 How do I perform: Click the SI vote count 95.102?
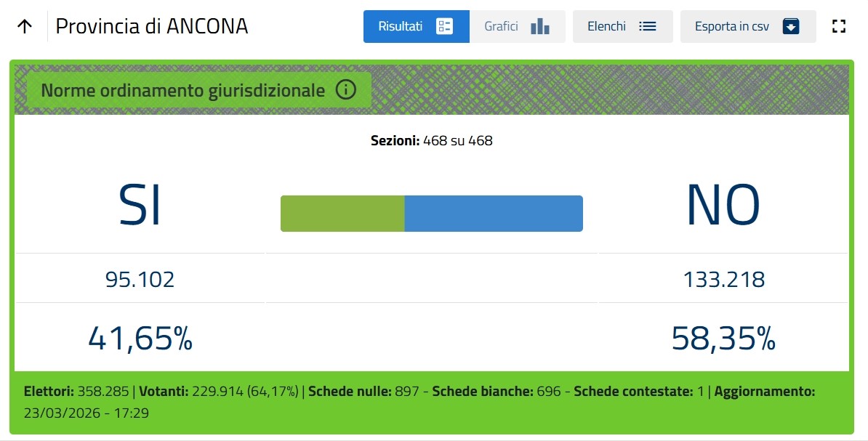point(140,280)
